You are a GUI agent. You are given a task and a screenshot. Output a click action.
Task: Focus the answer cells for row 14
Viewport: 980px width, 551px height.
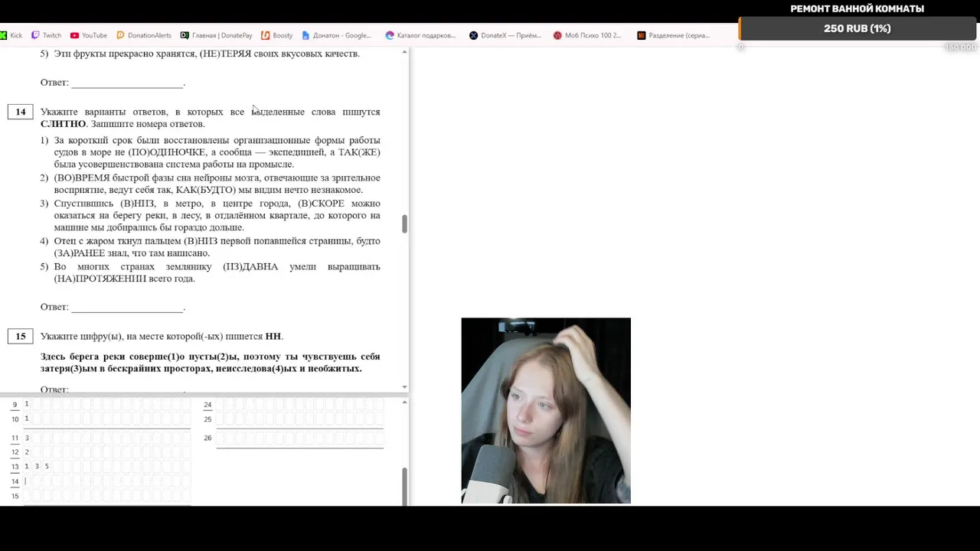[x=106, y=481]
